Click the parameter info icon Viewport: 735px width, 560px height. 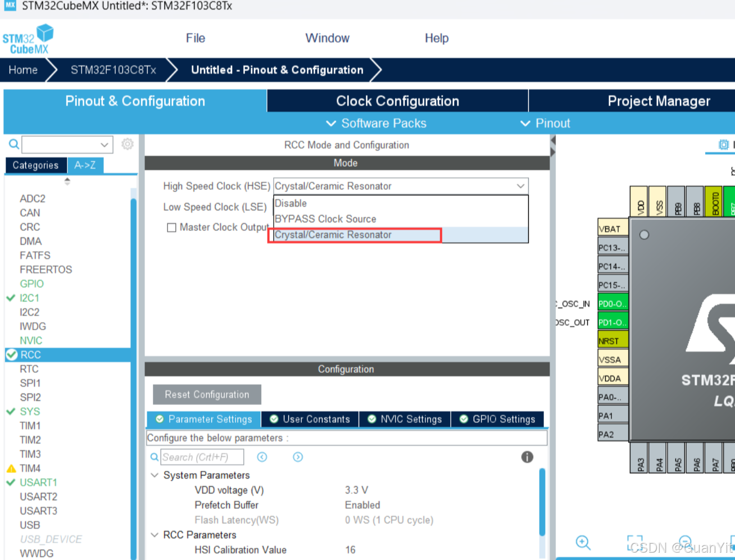[x=527, y=457]
